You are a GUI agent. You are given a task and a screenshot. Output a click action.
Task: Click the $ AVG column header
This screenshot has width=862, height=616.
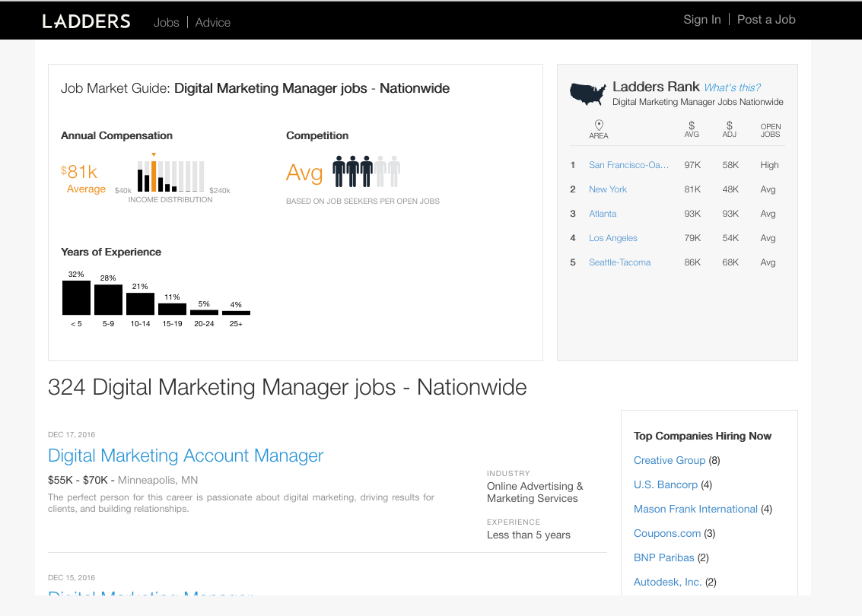[x=692, y=130]
